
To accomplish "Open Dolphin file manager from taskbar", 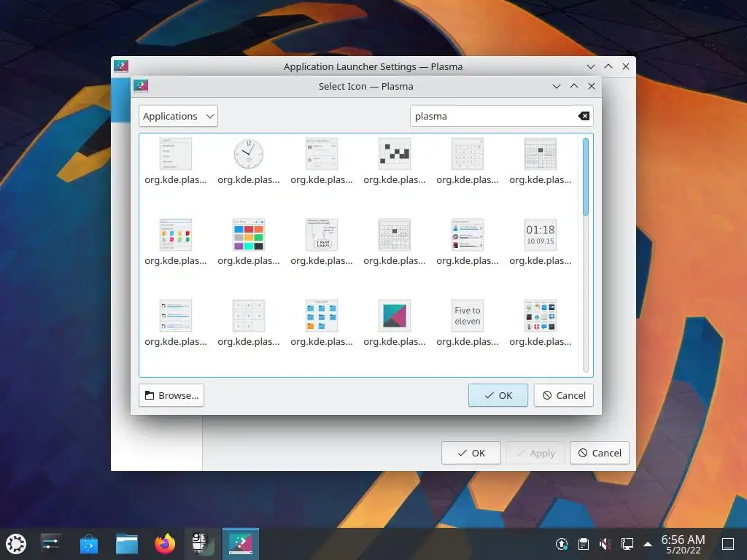I will click(127, 544).
